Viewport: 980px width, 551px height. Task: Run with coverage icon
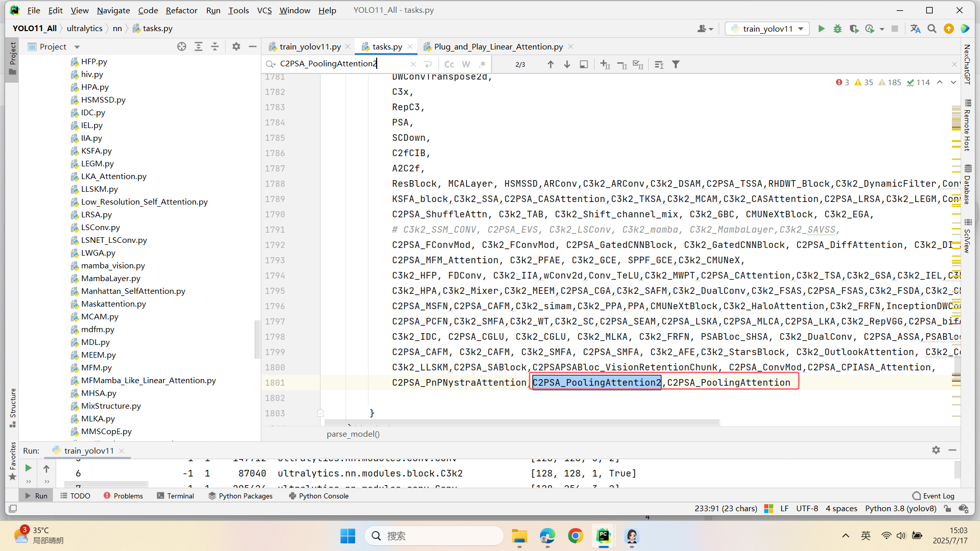click(x=854, y=29)
